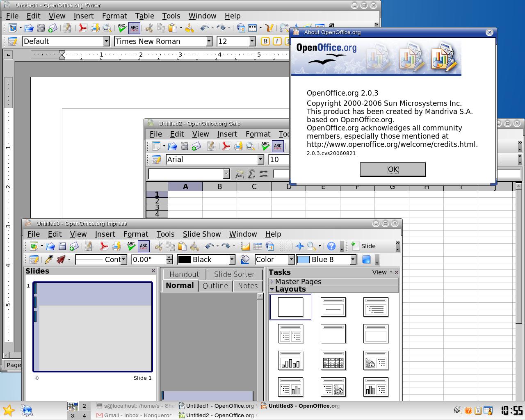
Task: Click Undo arrow in Writer toolbar
Action: point(204,28)
